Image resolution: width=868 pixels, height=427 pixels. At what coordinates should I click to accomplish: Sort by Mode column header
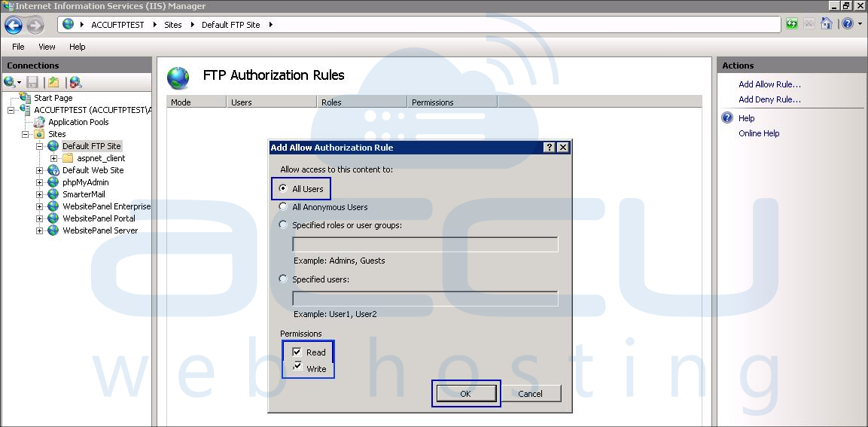196,102
